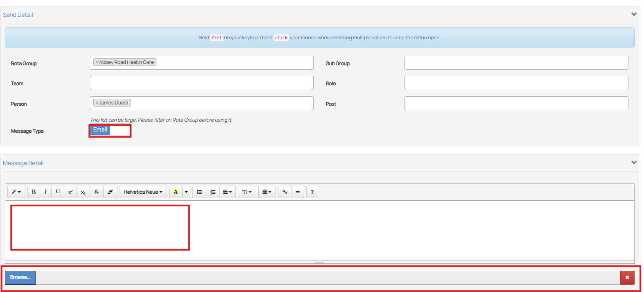Viewport: 644px width, 292px height.
Task: Collapse the Send Detail section
Action: click(x=634, y=14)
